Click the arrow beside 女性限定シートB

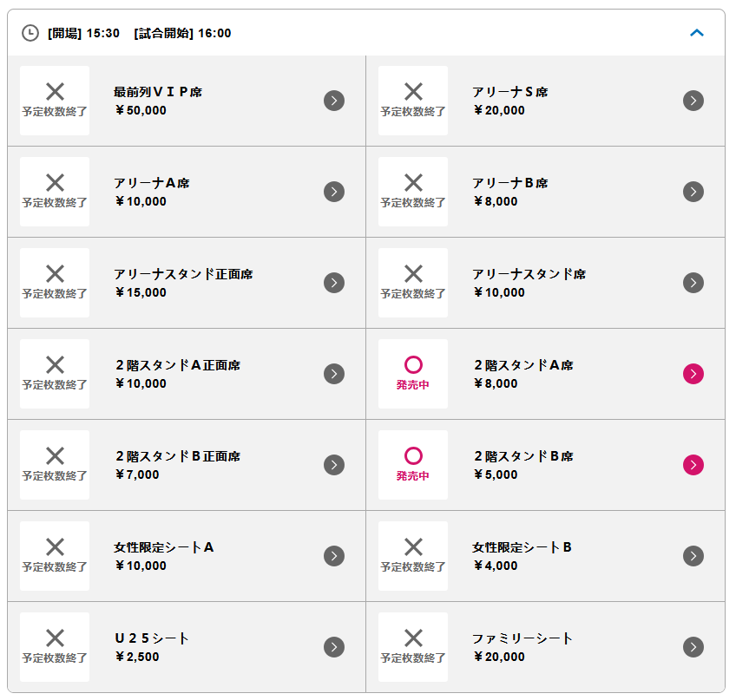pyautogui.click(x=693, y=556)
